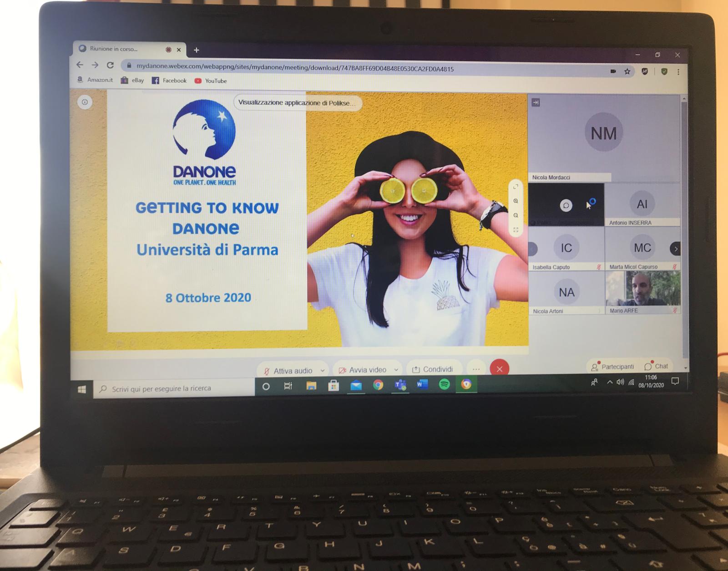Select Antonio INSERRA participant tile
Viewport: 728px width, 571px height.
[642, 205]
